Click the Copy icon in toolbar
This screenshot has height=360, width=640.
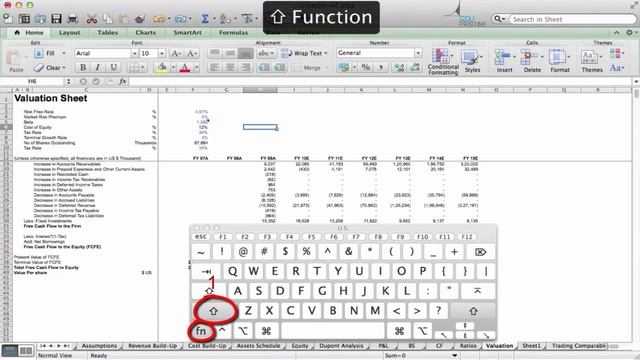[108, 19]
